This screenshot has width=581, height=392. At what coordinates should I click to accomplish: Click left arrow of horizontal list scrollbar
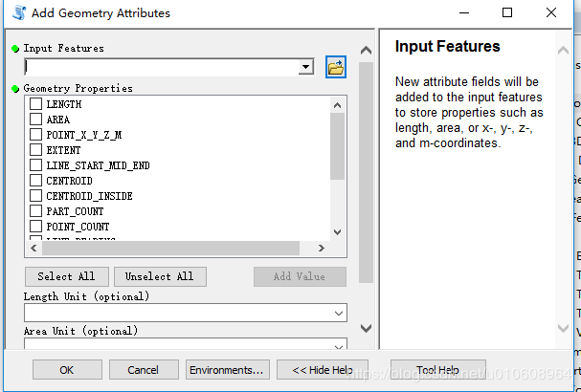tap(34, 248)
